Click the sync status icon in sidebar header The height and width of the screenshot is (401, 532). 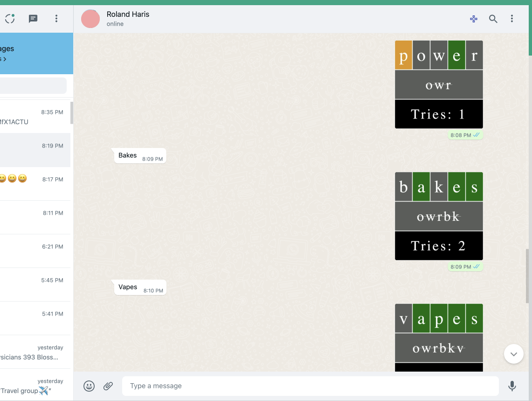[x=9, y=19]
